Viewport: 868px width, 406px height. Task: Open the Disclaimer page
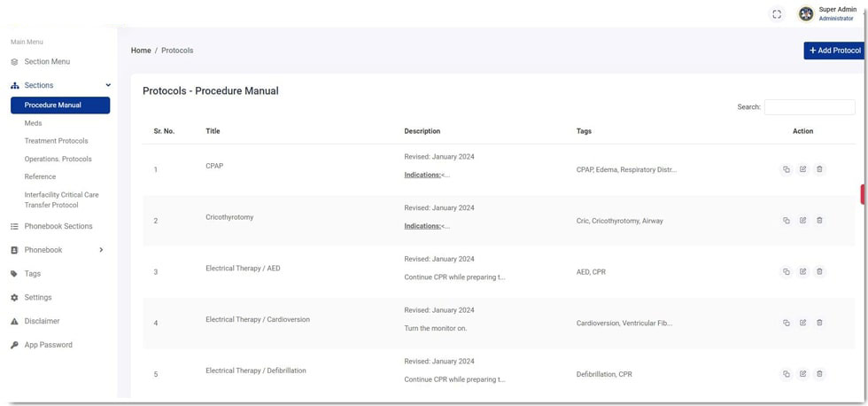[43, 321]
